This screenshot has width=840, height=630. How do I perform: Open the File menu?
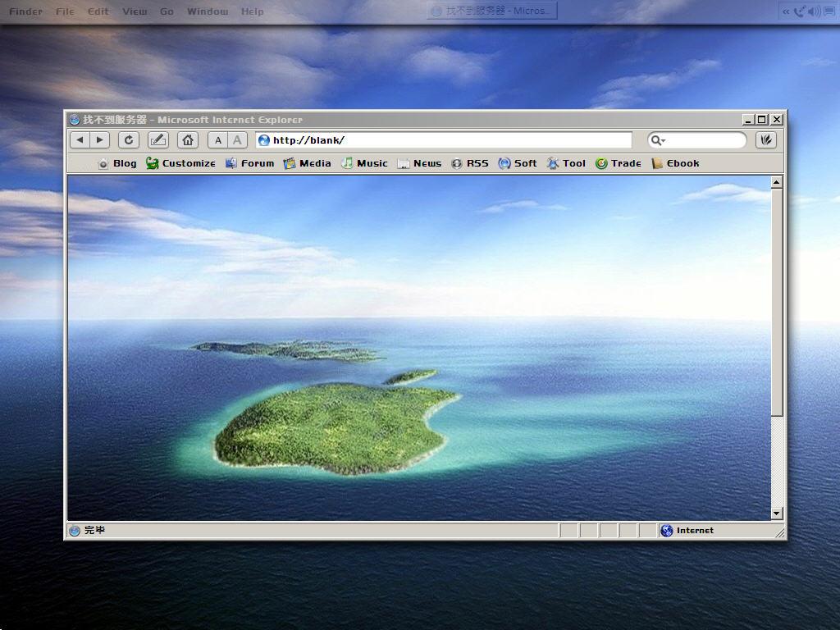[65, 11]
